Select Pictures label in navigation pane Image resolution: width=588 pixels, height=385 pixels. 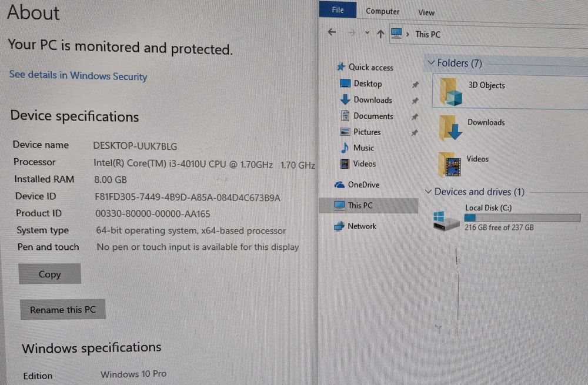tap(367, 132)
